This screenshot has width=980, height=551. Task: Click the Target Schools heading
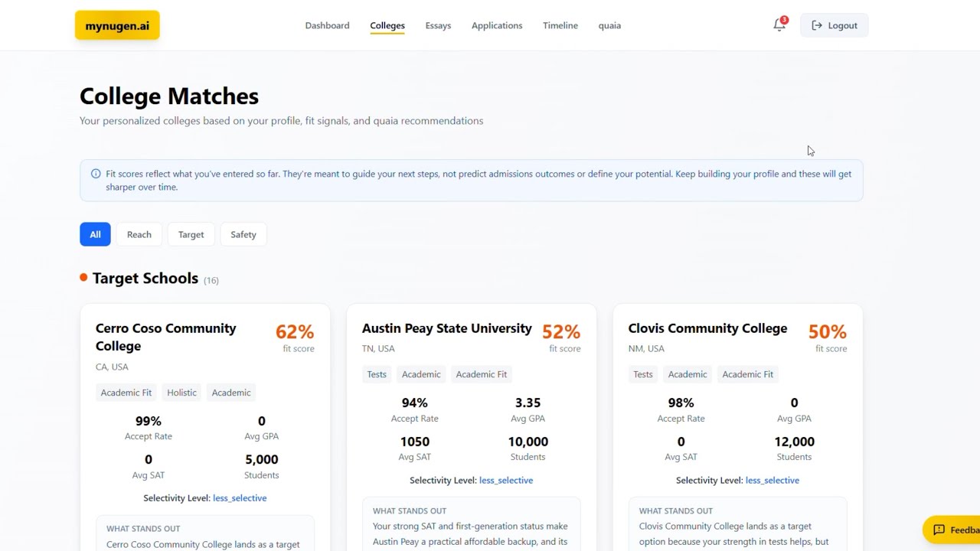pos(145,279)
